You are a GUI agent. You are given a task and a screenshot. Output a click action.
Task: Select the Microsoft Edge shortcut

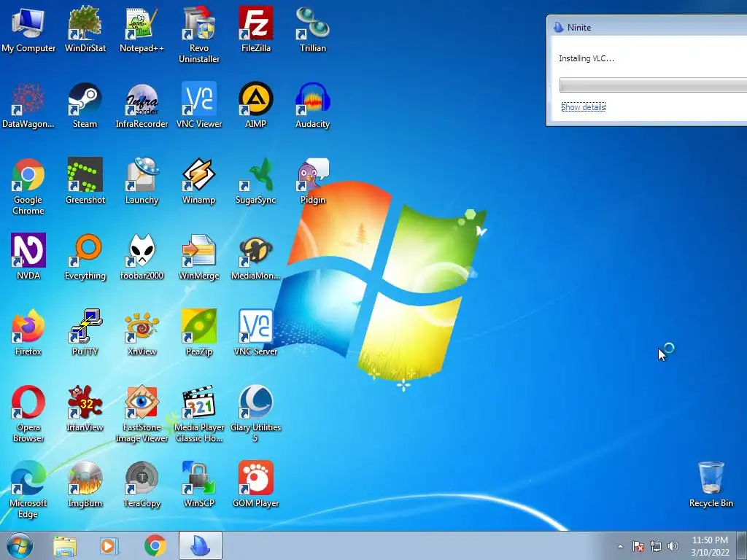(28, 489)
